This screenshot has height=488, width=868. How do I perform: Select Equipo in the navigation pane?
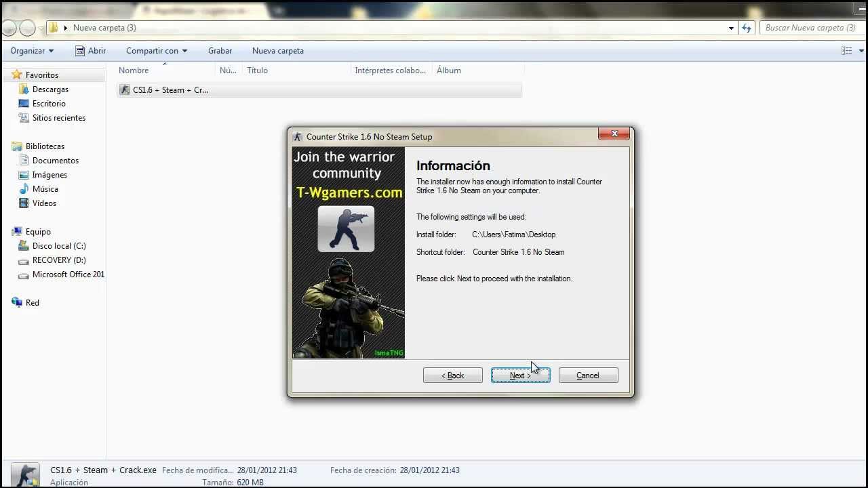(38, 232)
